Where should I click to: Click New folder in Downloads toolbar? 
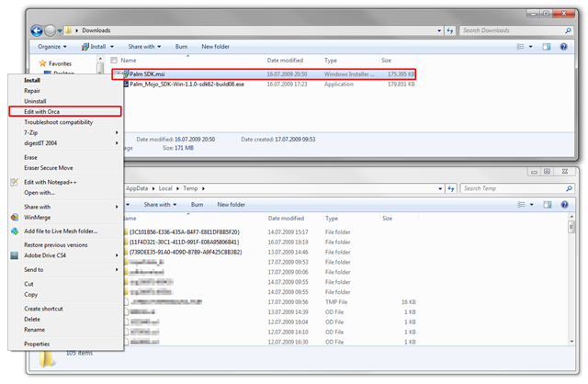click(x=215, y=47)
